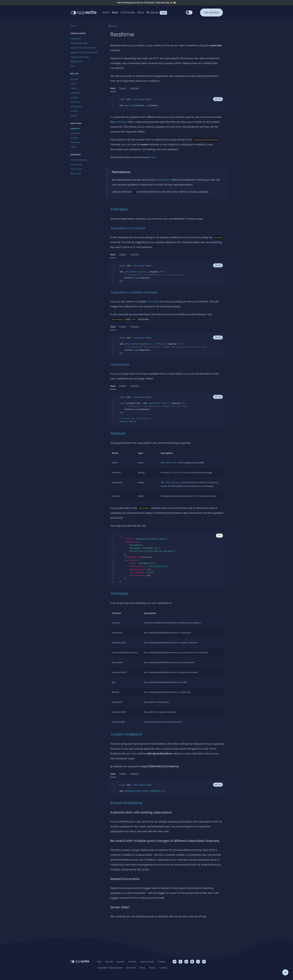Open the permissions link in the Permissions box

pos(163,179)
